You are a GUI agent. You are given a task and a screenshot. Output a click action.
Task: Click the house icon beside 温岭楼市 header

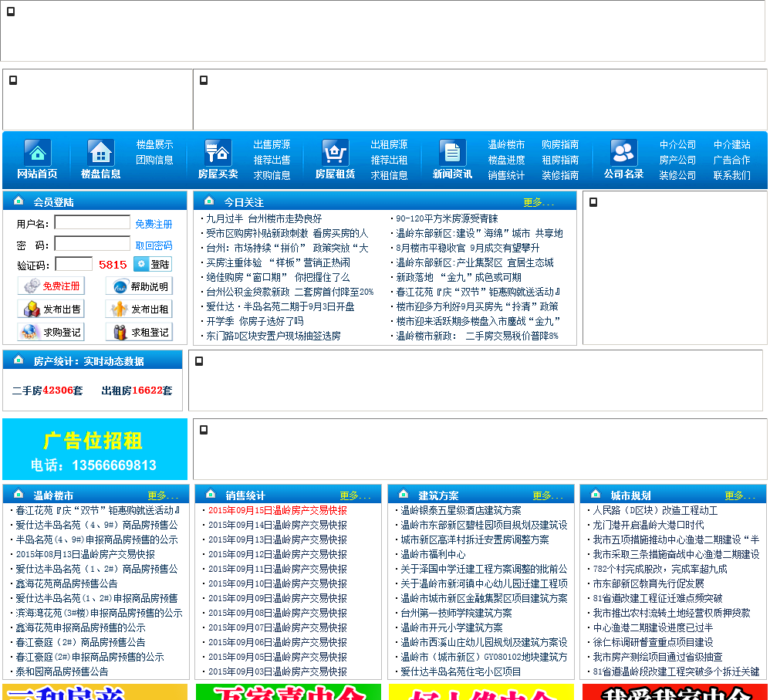coord(19,494)
